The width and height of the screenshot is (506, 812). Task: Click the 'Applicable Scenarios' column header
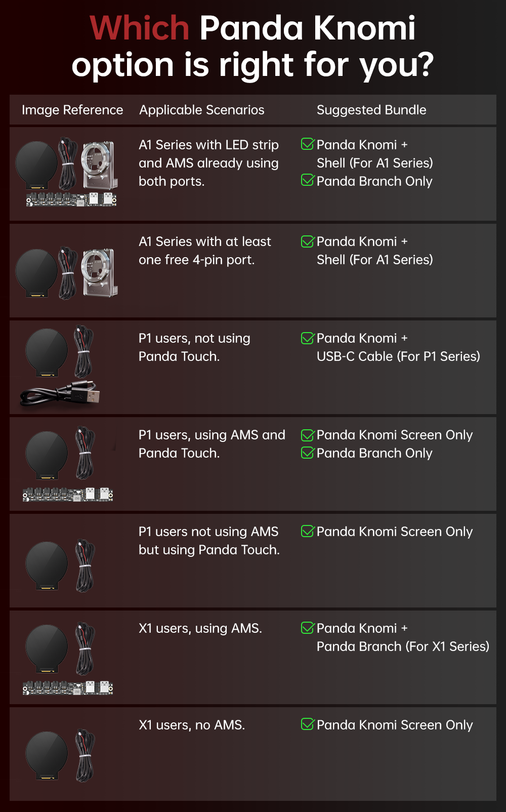(202, 110)
